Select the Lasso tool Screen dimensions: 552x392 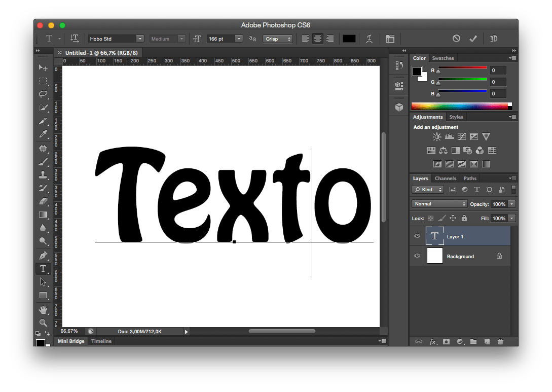(x=43, y=94)
